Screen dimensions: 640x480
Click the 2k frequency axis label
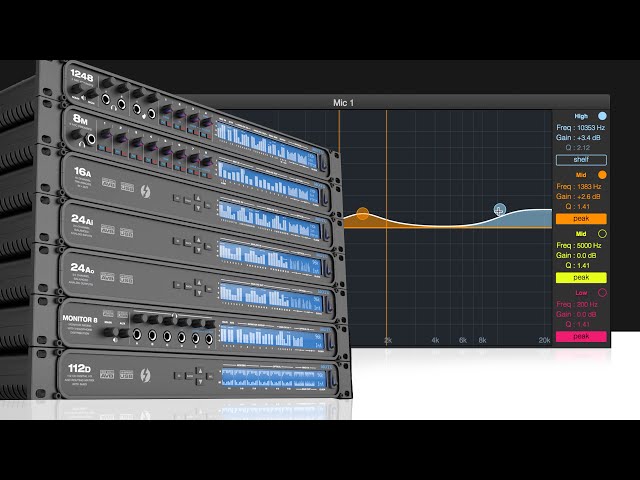click(387, 341)
